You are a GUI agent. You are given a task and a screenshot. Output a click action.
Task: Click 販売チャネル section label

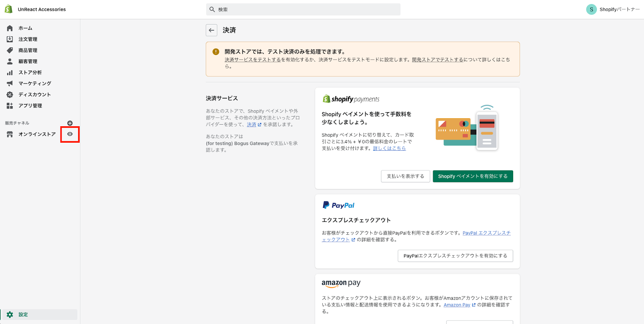pyautogui.click(x=17, y=123)
